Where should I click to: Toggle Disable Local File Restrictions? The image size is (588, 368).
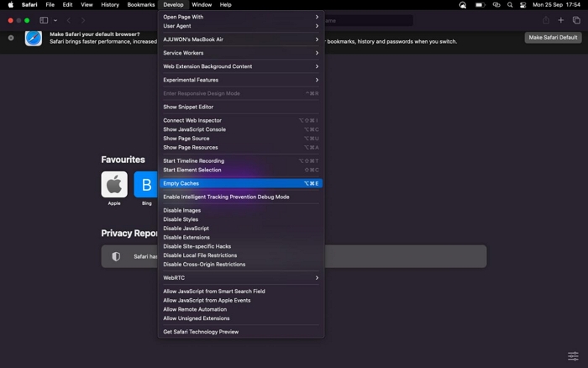241,255
